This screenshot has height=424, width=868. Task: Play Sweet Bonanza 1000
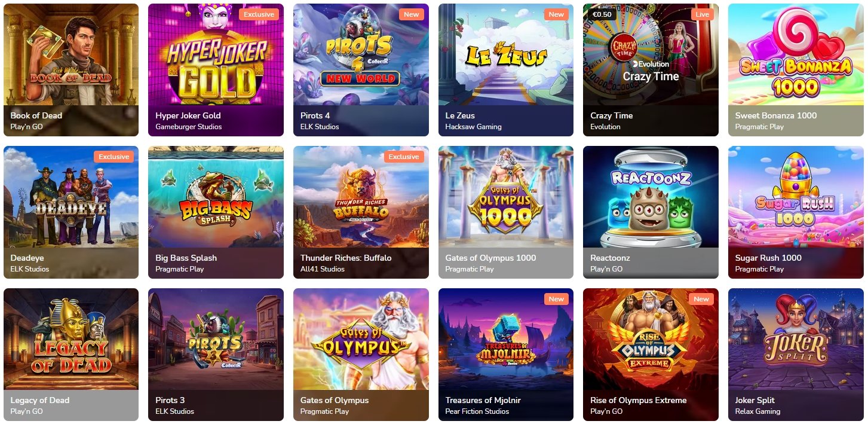point(796,70)
